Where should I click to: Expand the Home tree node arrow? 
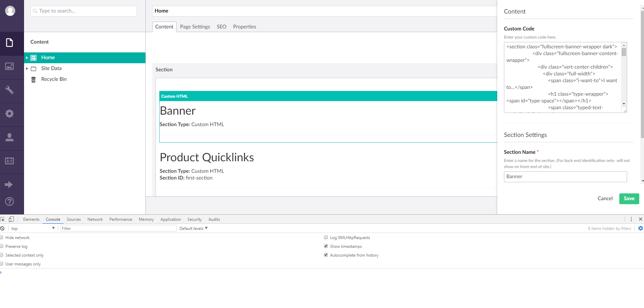[x=27, y=58]
